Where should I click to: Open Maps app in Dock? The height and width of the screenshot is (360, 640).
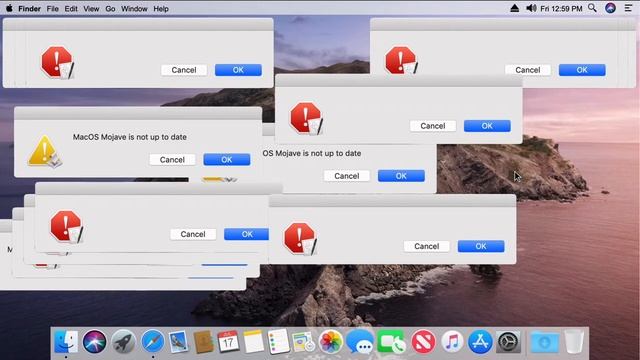pyautogui.click(x=304, y=342)
